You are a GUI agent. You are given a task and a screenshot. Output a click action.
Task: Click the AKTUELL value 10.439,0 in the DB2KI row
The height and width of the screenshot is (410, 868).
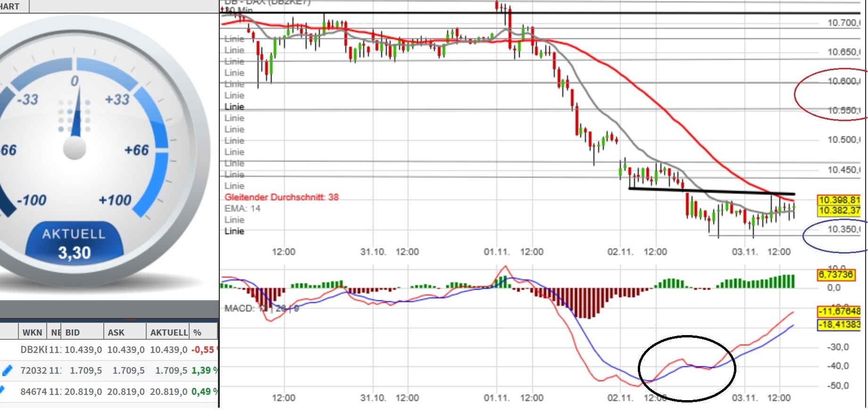click(168, 350)
